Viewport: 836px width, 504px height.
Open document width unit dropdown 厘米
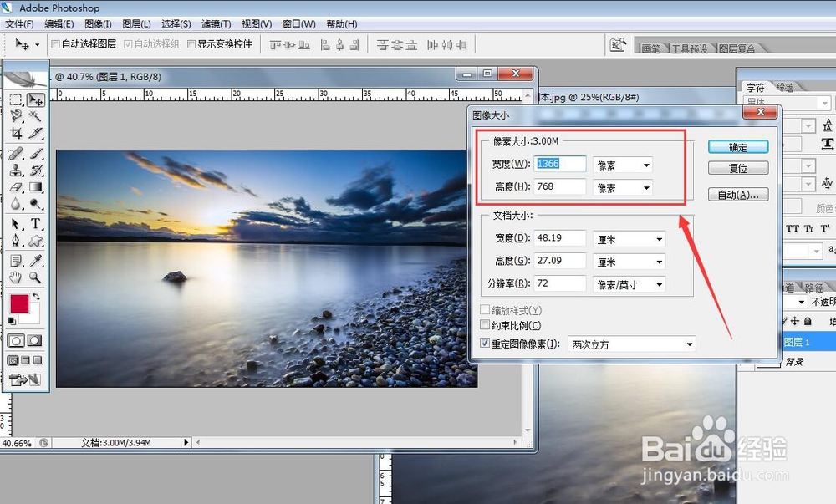tap(630, 239)
